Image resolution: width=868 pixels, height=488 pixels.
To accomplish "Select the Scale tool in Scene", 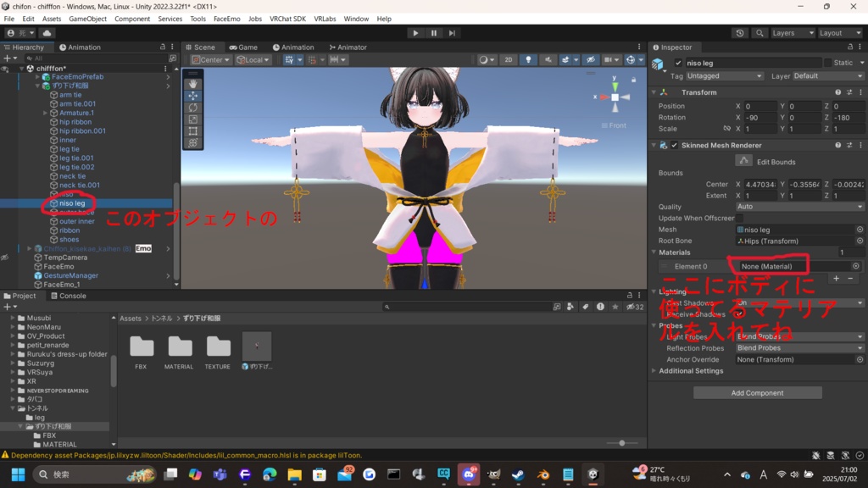I will (192, 119).
